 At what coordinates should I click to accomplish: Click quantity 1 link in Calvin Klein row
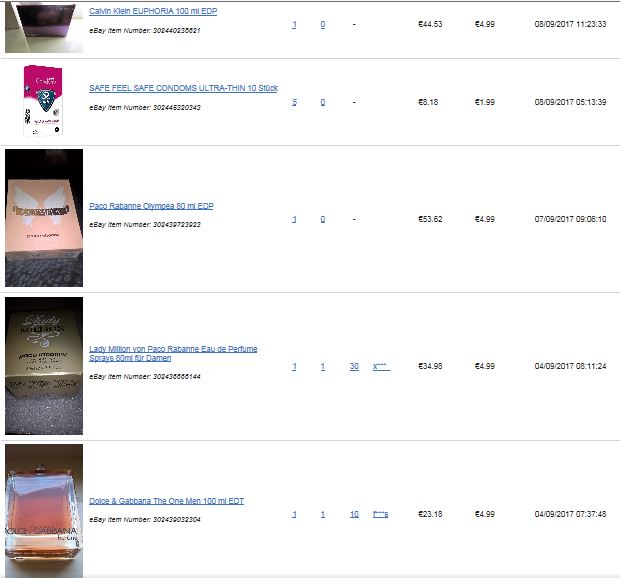pos(294,24)
